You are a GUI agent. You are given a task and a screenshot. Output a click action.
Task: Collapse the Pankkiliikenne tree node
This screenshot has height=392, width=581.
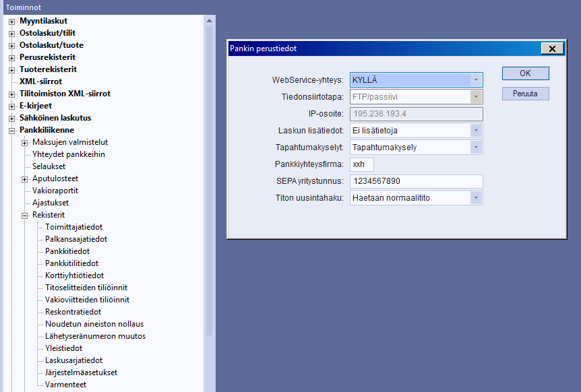coord(11,130)
